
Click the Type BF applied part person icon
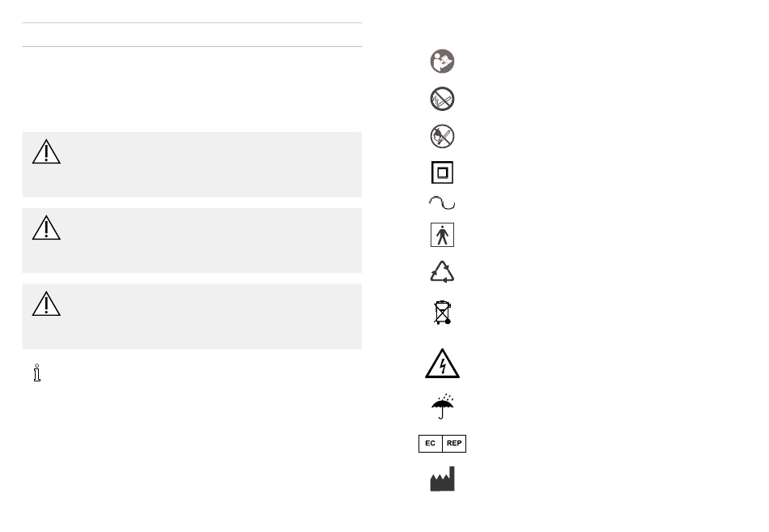click(x=442, y=235)
